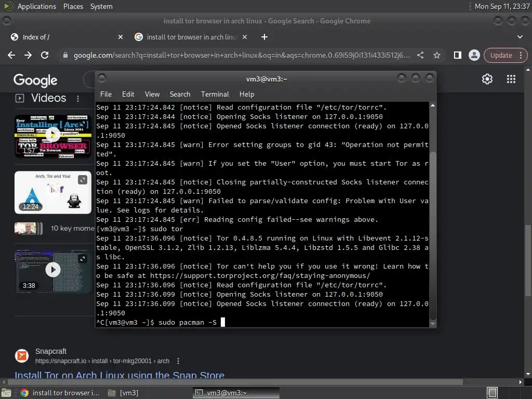Open the Snapcraft result site name

point(51,352)
